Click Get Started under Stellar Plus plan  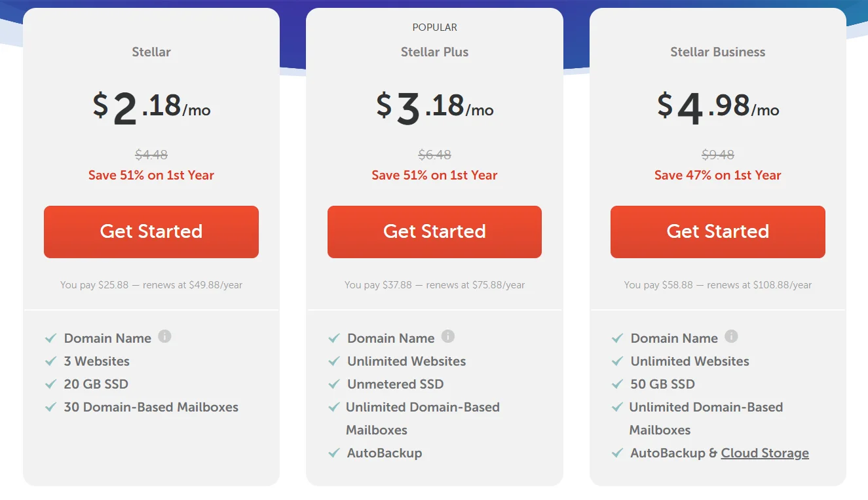pos(434,232)
